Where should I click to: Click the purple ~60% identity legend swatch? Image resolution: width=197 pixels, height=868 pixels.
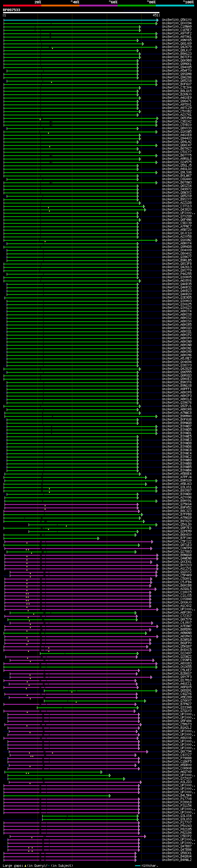(98, 6)
